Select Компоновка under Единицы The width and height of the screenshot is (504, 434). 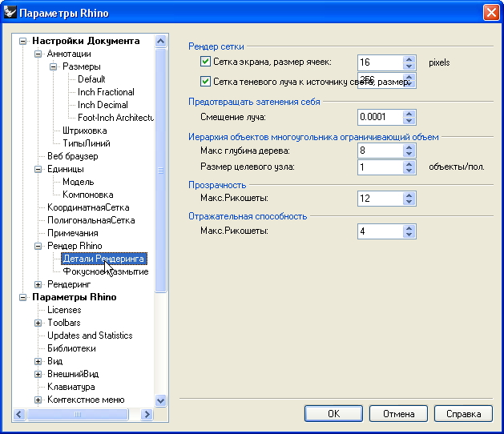tap(88, 195)
